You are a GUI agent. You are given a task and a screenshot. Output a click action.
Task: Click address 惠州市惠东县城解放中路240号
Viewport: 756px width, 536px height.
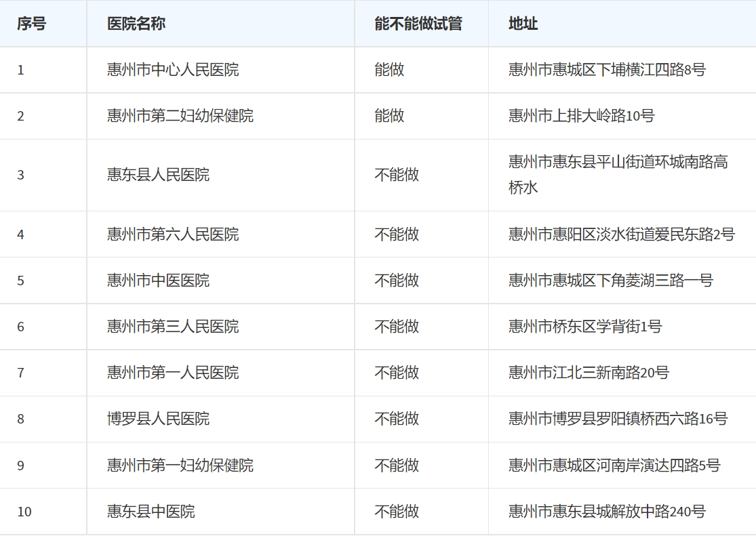point(608,512)
